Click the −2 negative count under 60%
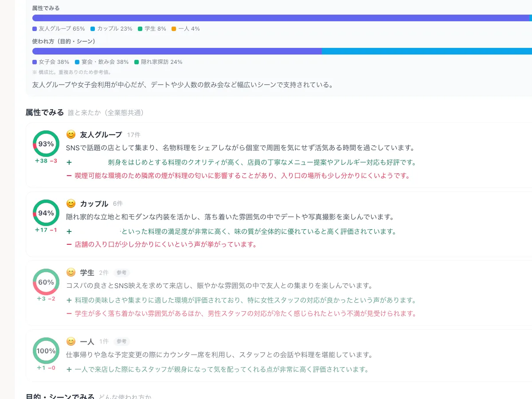Viewport: 532px width, 399px height. click(x=51, y=299)
